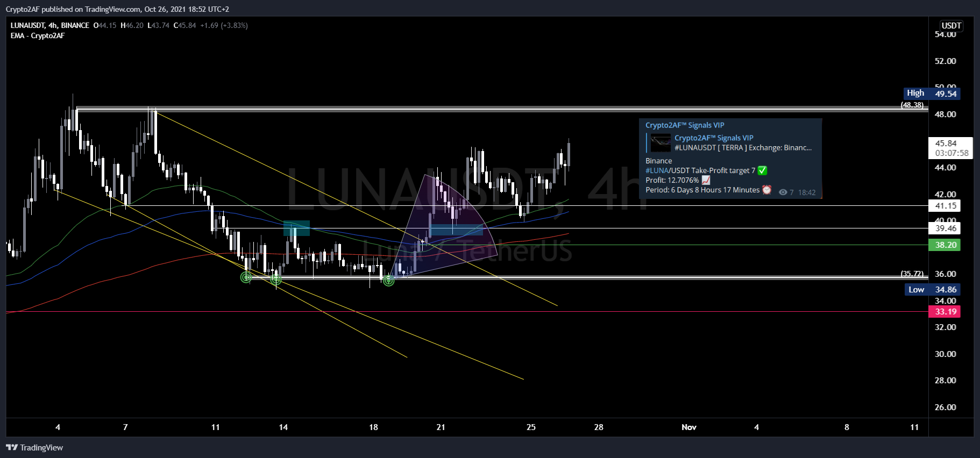The height and width of the screenshot is (458, 980).
Task: Click the (48.38) resistance annotation
Action: coord(912,105)
